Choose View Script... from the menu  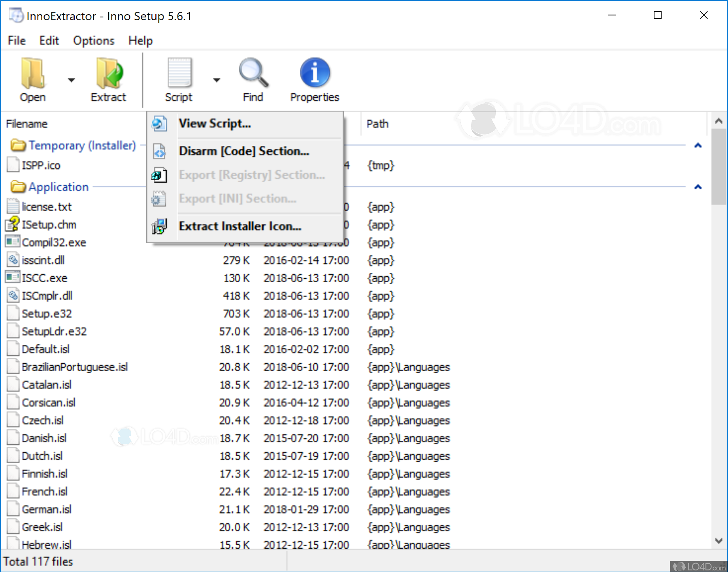coord(245,123)
